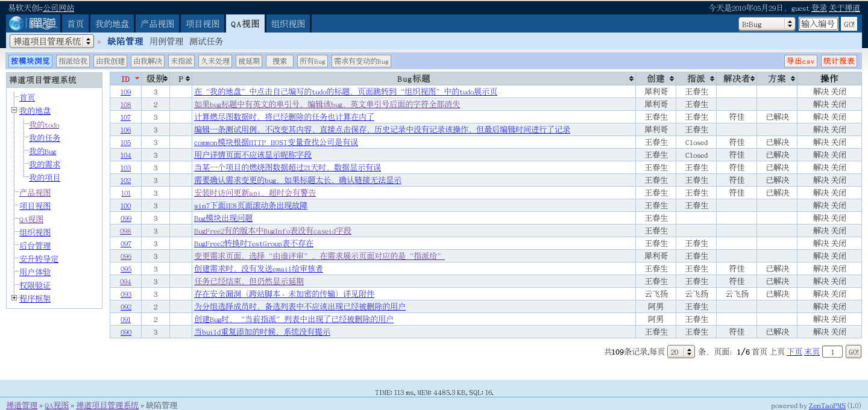Open bug titled Bug模块出现问题

click(x=223, y=219)
